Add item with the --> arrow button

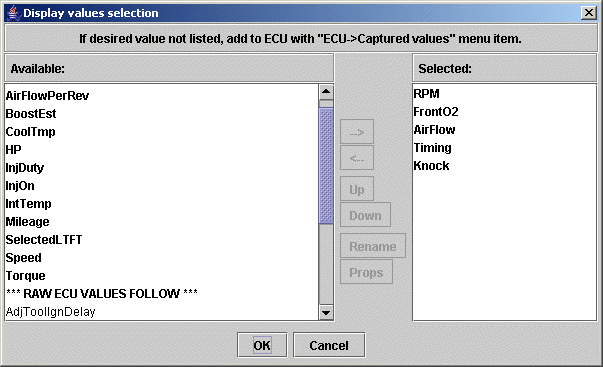coord(357,132)
